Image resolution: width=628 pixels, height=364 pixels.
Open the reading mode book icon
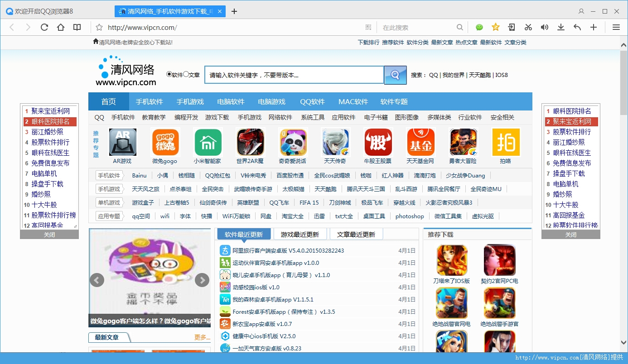click(77, 27)
